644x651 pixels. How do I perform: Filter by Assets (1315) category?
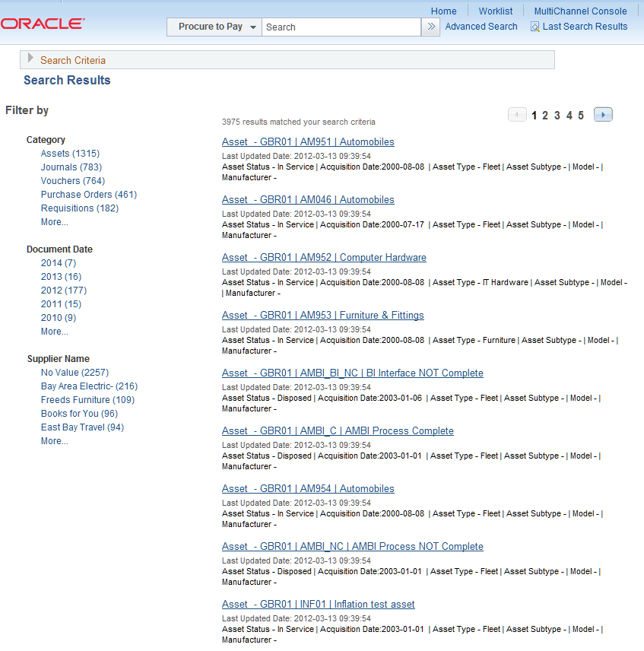pyautogui.click(x=70, y=154)
